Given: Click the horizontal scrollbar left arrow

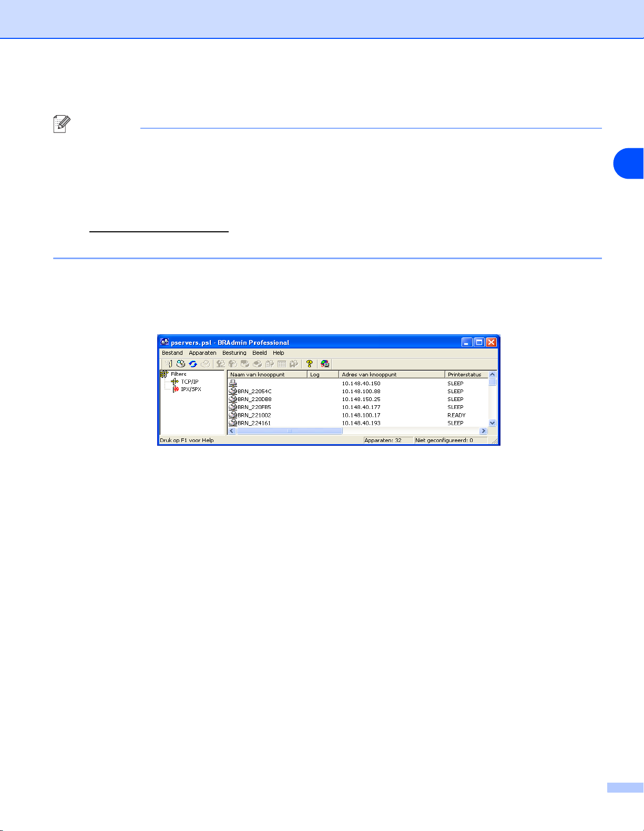Looking at the screenshot, I should (232, 431).
